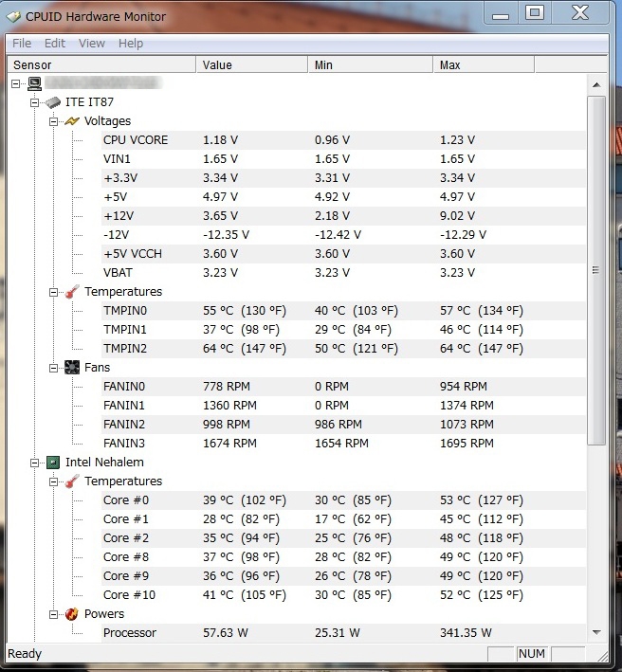This screenshot has height=672, width=622.
Task: Open the Help menu
Action: pos(131,44)
